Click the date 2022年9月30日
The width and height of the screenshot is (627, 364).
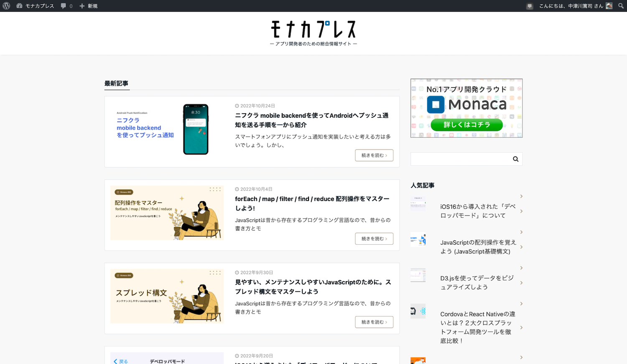[257, 273]
